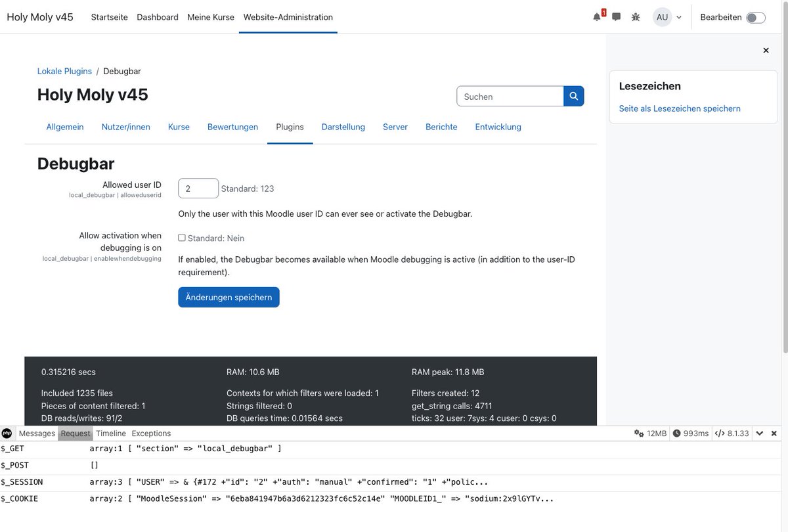Screen dimensions: 788x532
Task: Open notifications via the bell icon
Action: (x=596, y=17)
